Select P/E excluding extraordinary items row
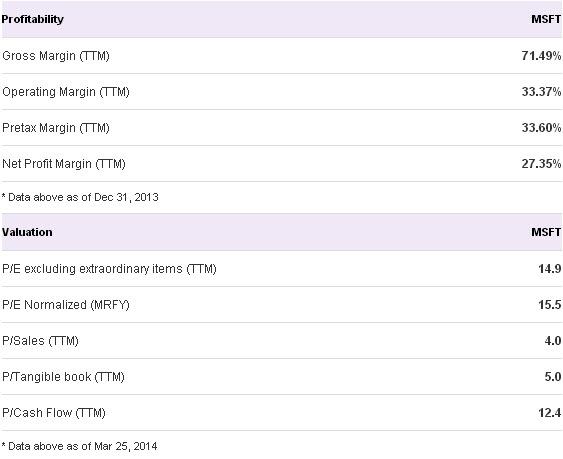The image size is (563, 459). 282,269
